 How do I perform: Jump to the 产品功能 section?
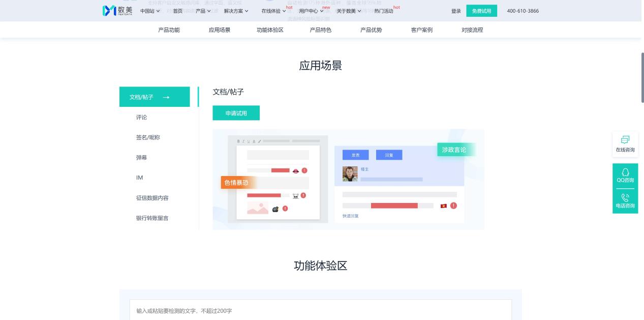tap(169, 30)
